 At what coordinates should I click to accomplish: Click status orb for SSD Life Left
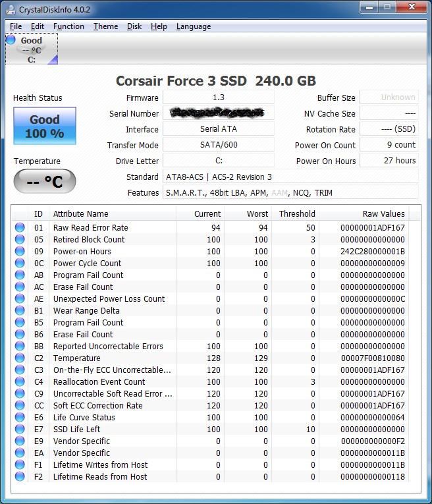point(20,429)
